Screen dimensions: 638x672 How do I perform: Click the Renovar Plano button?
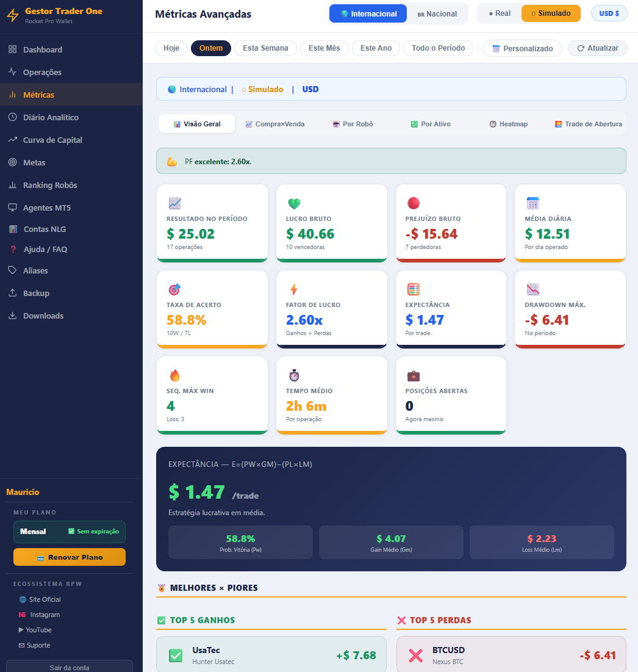point(70,557)
